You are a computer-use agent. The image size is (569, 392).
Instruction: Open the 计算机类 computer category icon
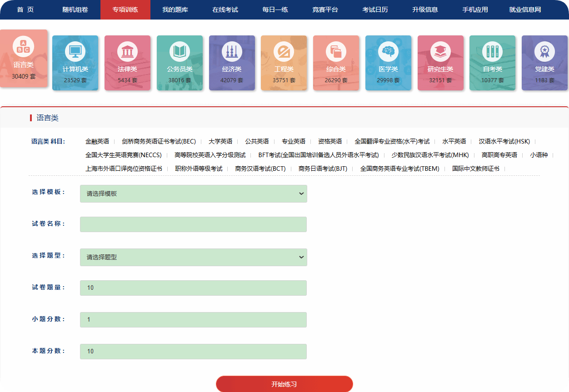75,51
